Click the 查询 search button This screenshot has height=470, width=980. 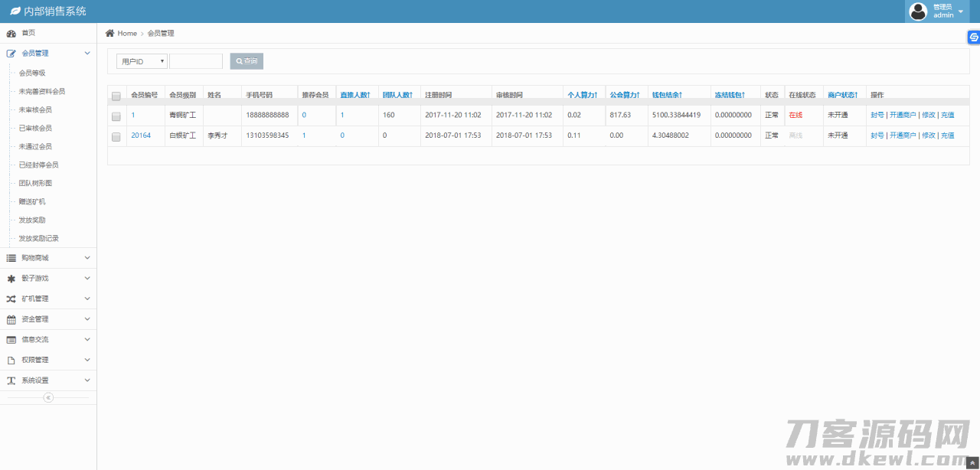pyautogui.click(x=247, y=61)
